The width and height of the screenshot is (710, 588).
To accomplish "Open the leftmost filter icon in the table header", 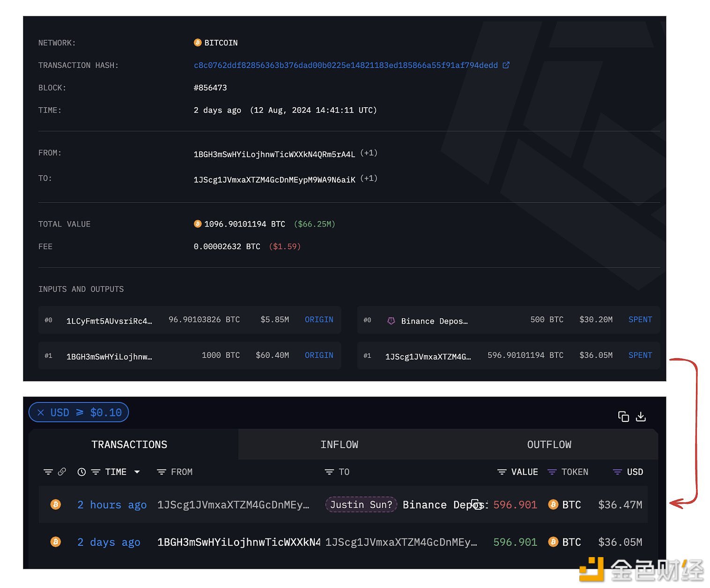I will pyautogui.click(x=48, y=472).
